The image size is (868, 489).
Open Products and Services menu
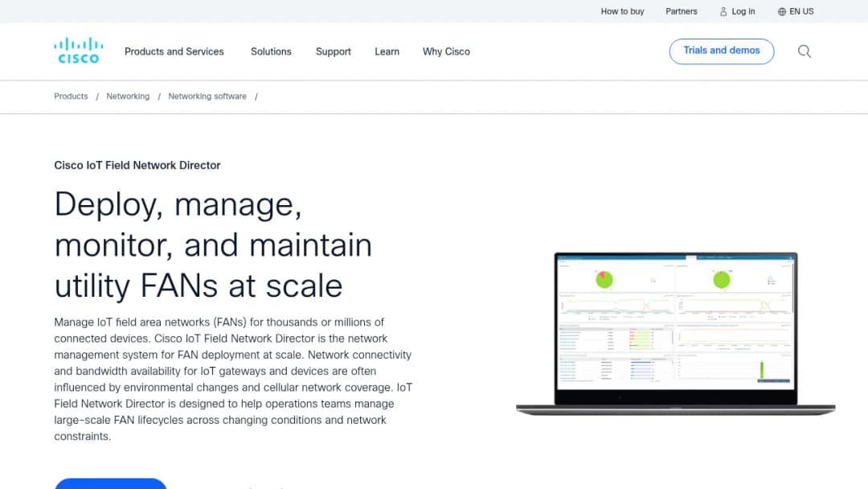click(x=174, y=51)
